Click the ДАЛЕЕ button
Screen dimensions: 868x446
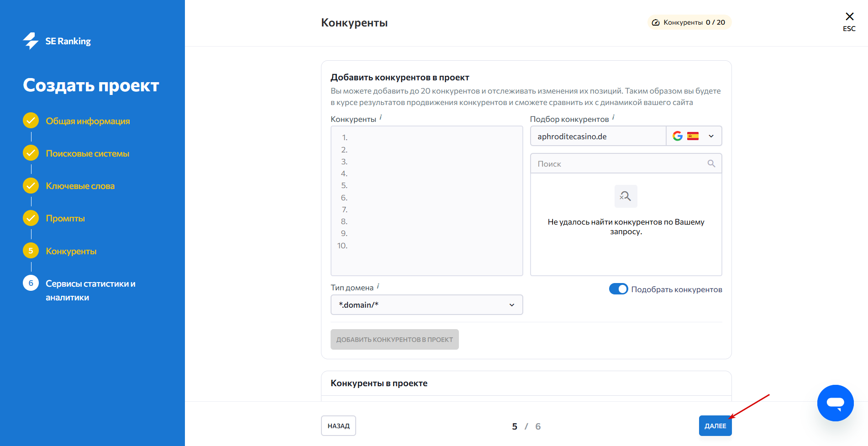click(x=715, y=426)
